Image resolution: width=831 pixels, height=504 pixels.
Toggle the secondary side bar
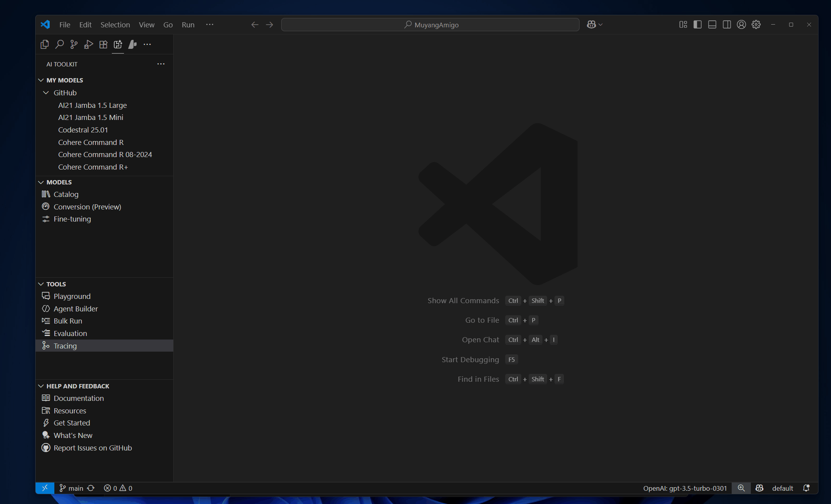click(727, 25)
